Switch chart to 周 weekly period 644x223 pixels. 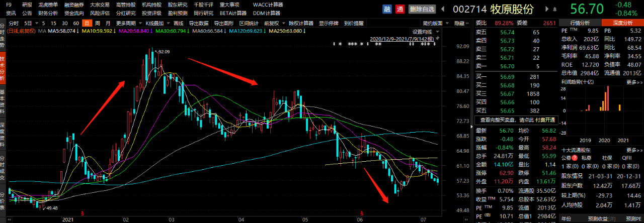click(x=97, y=24)
